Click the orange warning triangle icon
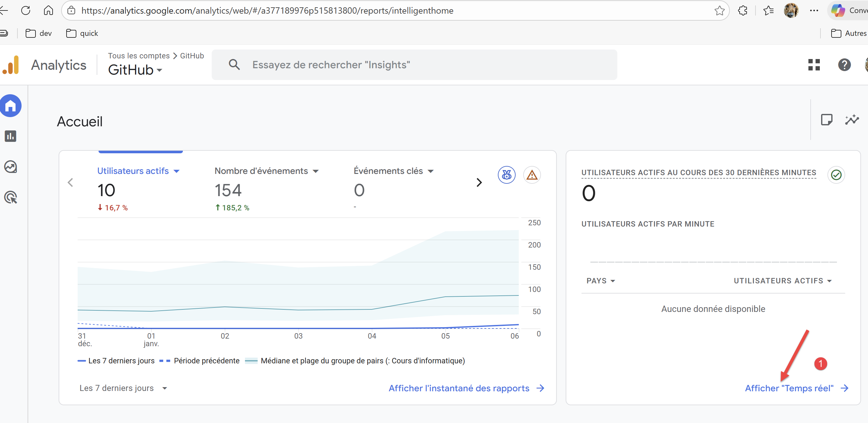 [x=532, y=175]
